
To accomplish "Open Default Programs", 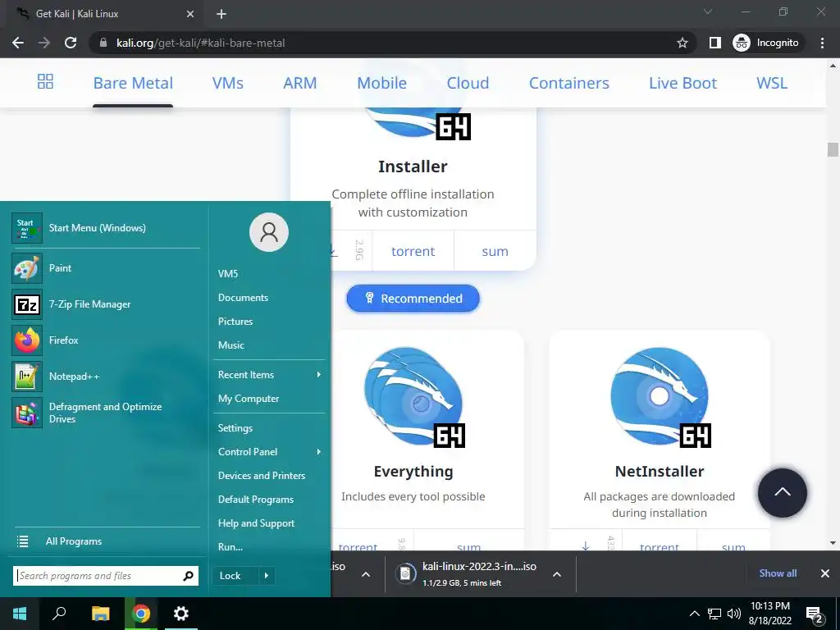I will point(256,500).
